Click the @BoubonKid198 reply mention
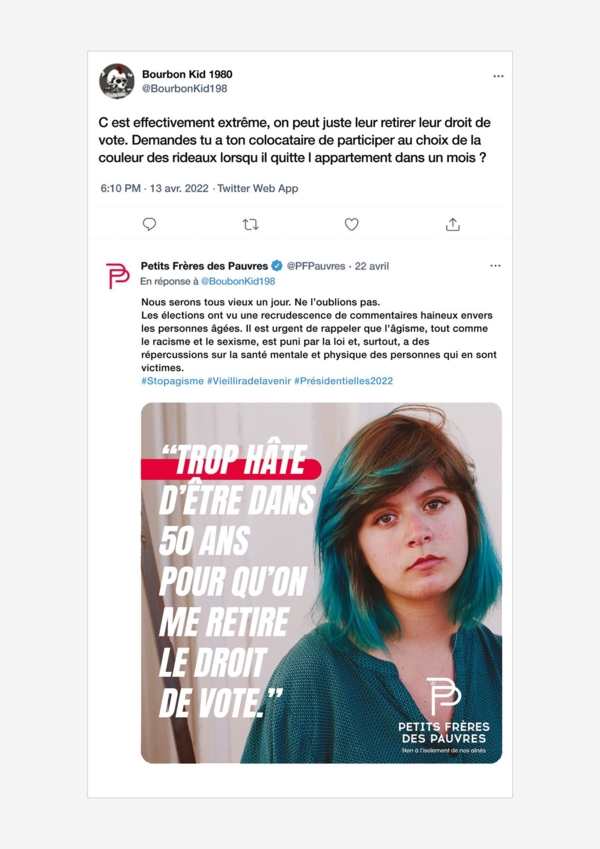This screenshot has width=600, height=849. pos(238,281)
